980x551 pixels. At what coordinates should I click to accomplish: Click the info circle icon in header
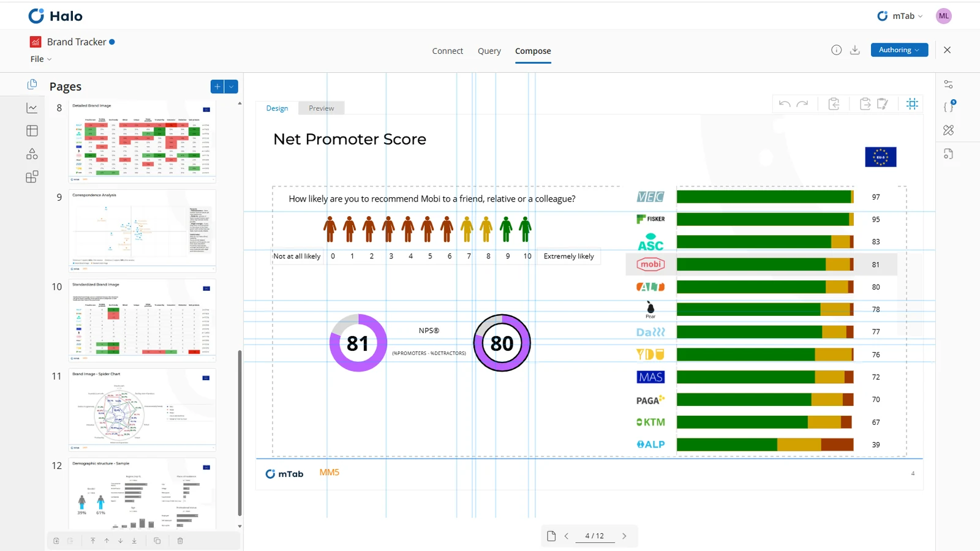[x=837, y=50]
